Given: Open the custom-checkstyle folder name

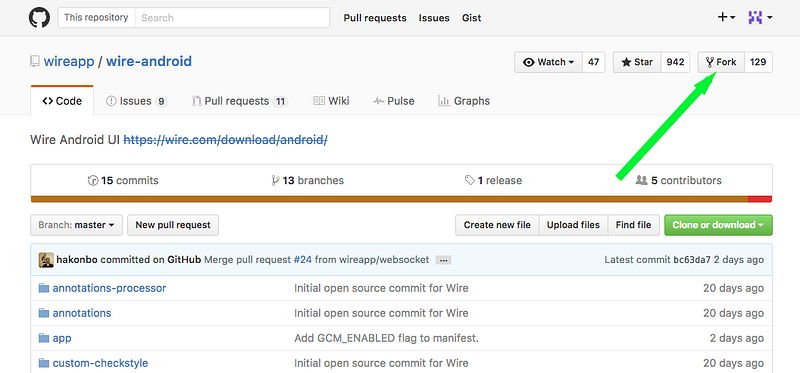Looking at the screenshot, I should tap(100, 363).
